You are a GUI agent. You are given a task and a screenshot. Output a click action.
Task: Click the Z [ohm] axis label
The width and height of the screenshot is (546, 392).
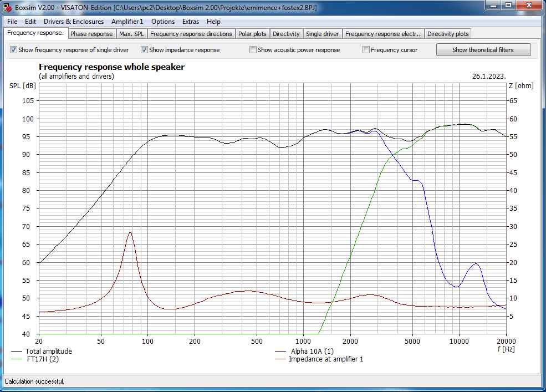(x=521, y=86)
